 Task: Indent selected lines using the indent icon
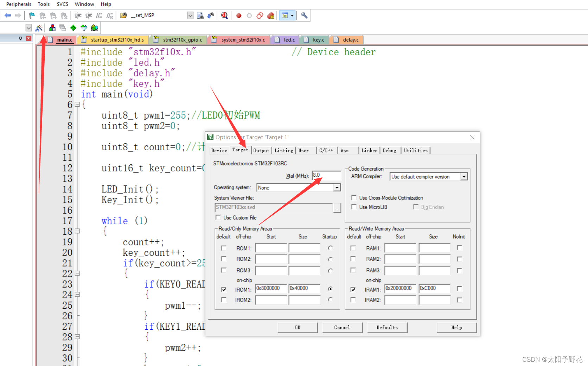tap(78, 15)
